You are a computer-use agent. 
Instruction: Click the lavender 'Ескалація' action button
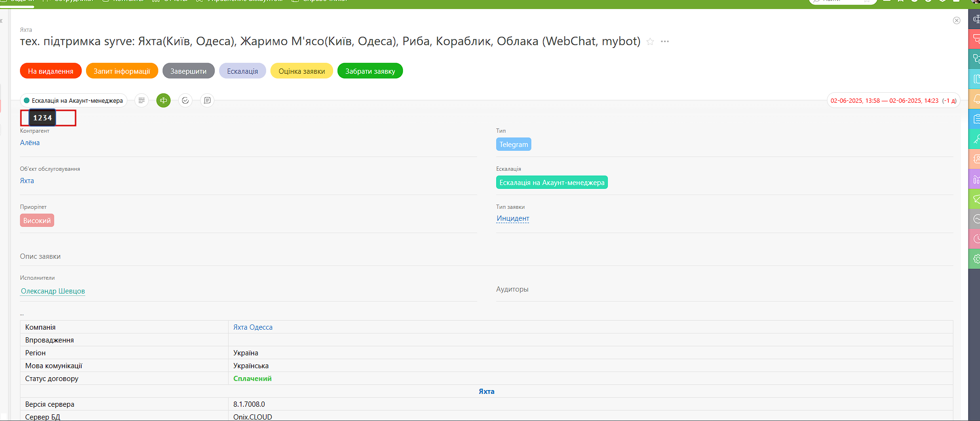[242, 71]
